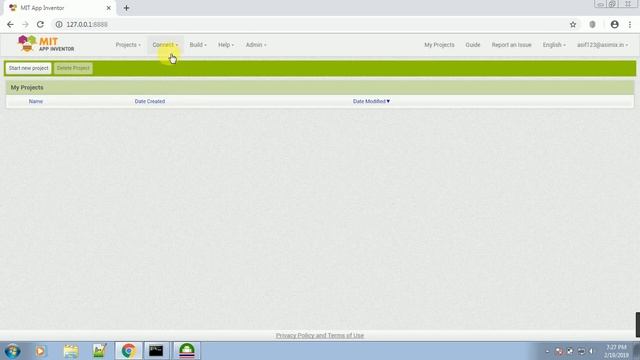
Task: Reload the page with refresh icon
Action: pos(40,24)
